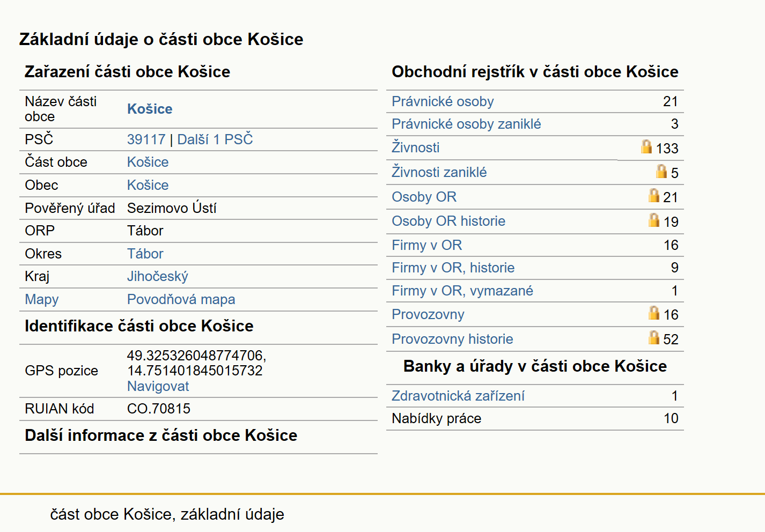The width and height of the screenshot is (765, 532).
Task: Click the lock icon in Osoby OR historie row
Action: click(654, 220)
